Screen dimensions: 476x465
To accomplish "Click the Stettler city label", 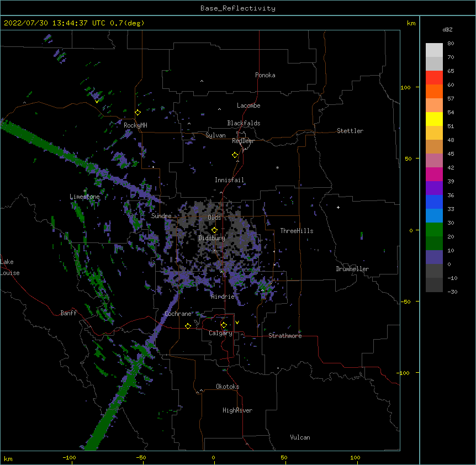I will (x=350, y=131).
